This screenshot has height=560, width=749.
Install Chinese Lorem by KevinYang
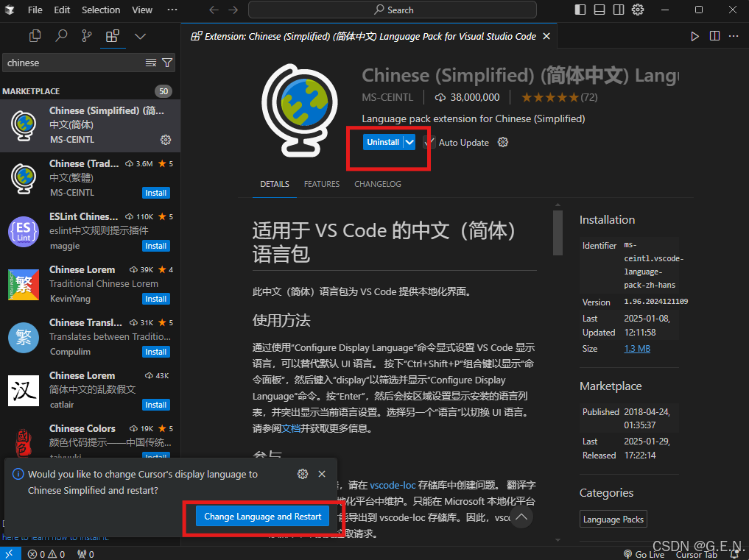pyautogui.click(x=155, y=299)
